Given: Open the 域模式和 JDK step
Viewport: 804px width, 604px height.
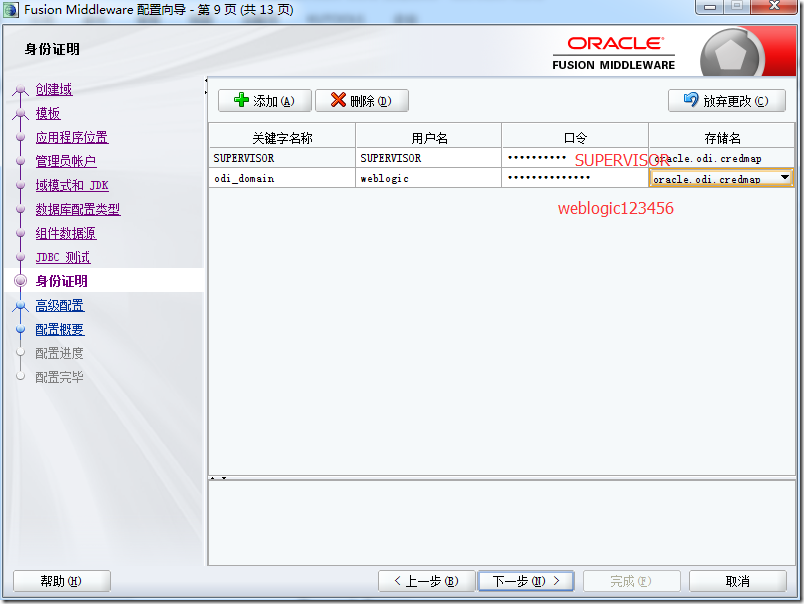Looking at the screenshot, I should point(72,186).
